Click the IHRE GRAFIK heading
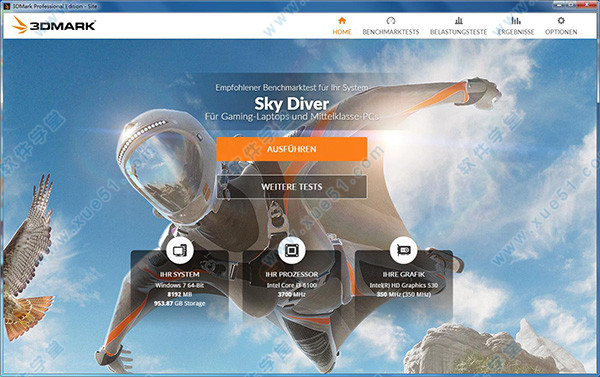This screenshot has width=600, height=377. (x=404, y=274)
